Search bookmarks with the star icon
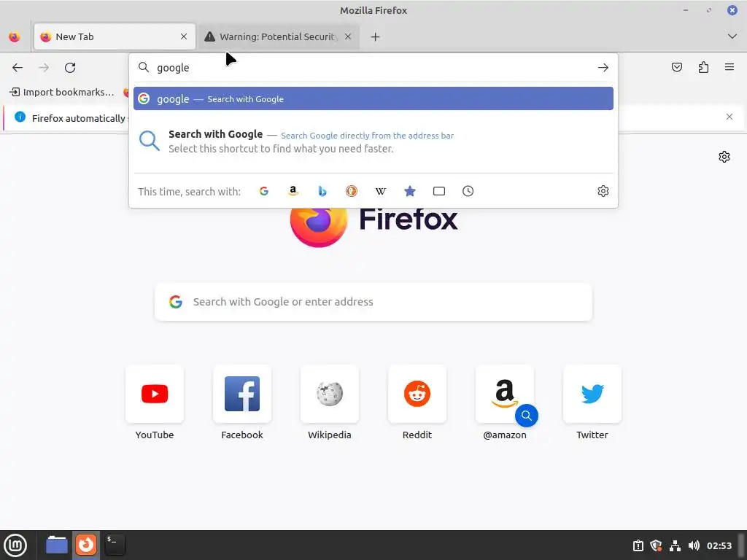Viewport: 747px width, 560px height. (x=410, y=191)
